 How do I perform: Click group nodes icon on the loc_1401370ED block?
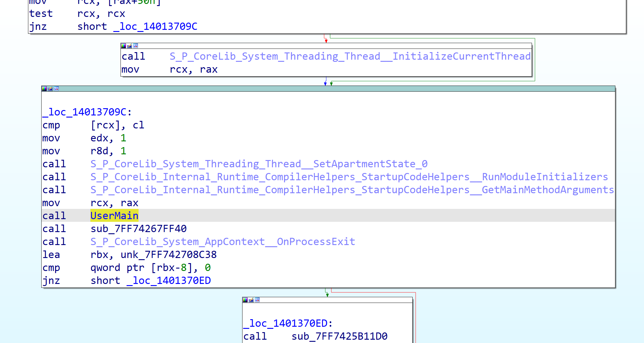point(257,300)
